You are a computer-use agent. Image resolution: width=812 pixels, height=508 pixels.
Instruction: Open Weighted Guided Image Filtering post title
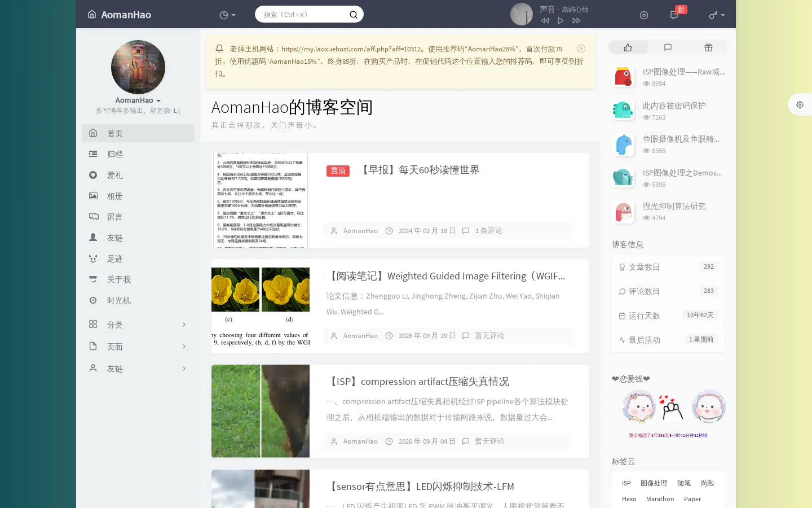pos(446,276)
